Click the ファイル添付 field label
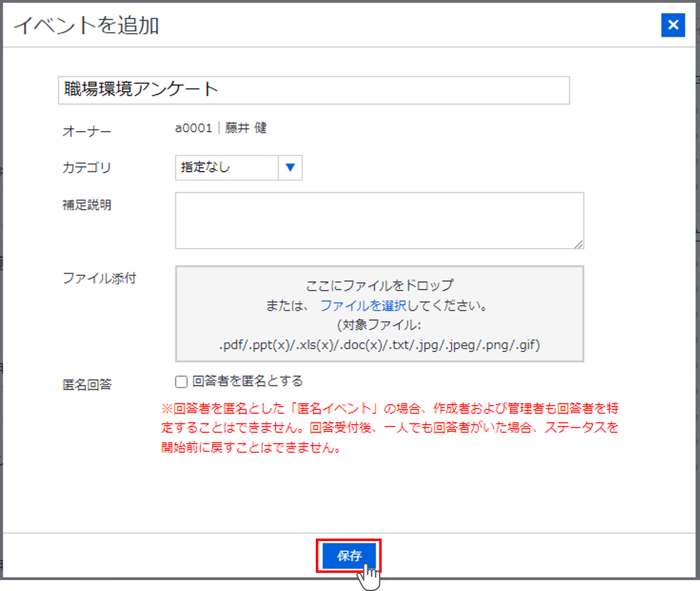 click(99, 278)
